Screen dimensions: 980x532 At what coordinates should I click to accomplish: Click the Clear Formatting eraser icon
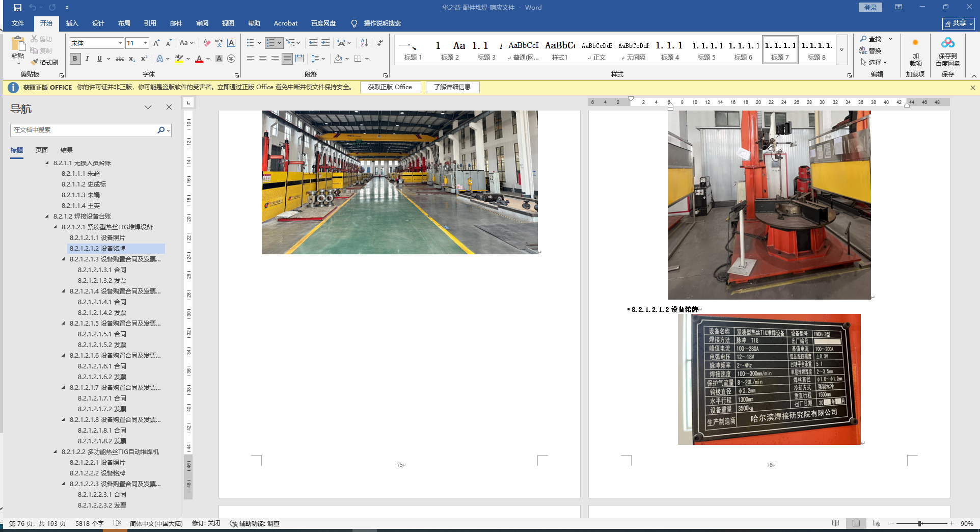point(206,43)
